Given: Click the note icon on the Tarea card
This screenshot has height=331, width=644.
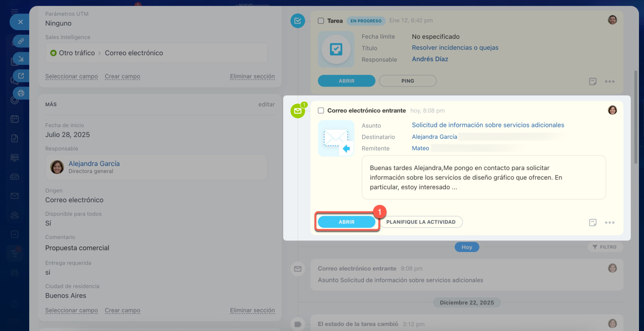Looking at the screenshot, I should coord(593,81).
